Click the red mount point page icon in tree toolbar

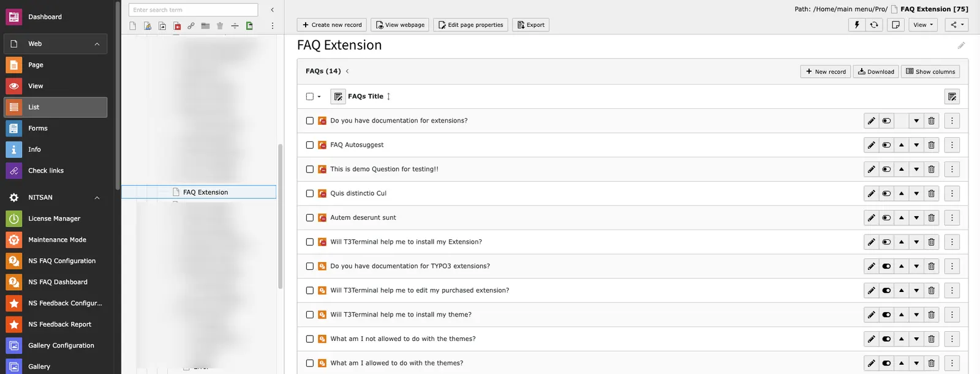[177, 26]
